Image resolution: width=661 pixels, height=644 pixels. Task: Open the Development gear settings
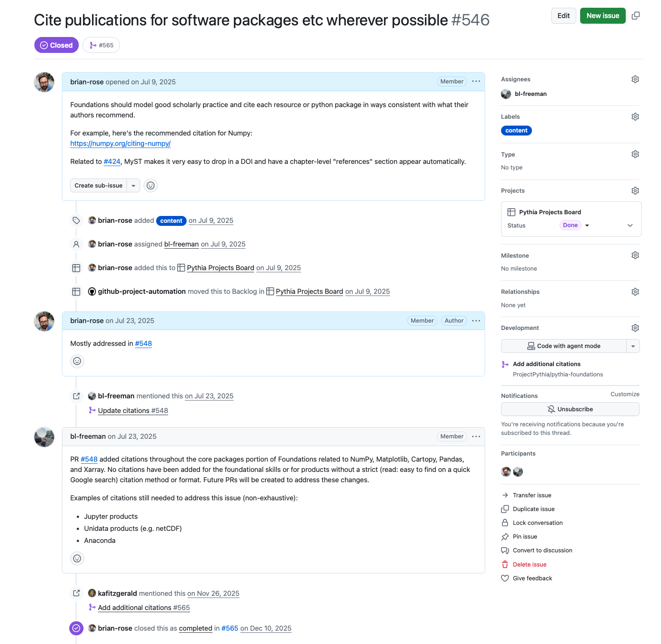(635, 328)
